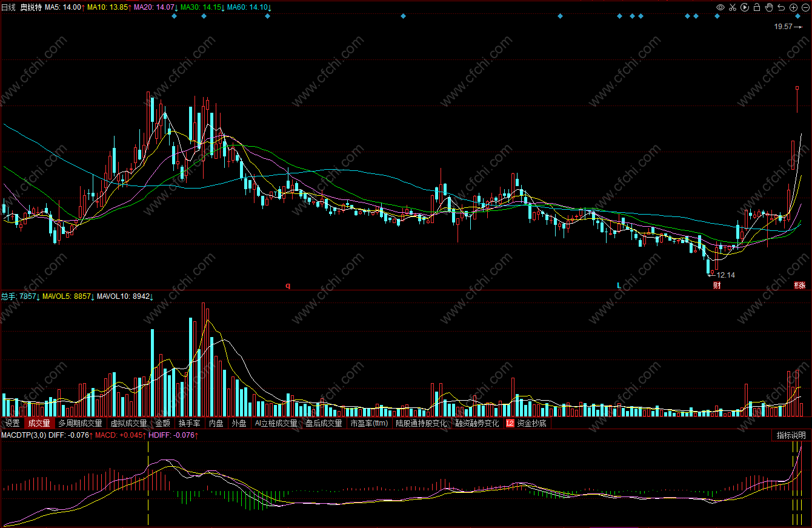This screenshot has width=812, height=528.
Task: Click the diamond marker above the 19.57 label
Action: click(798, 16)
